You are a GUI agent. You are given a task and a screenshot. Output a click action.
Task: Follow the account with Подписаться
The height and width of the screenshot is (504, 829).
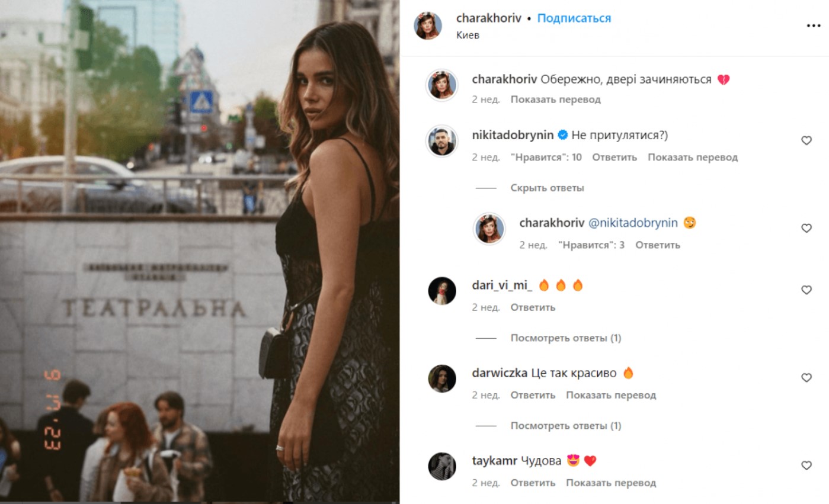pos(574,18)
